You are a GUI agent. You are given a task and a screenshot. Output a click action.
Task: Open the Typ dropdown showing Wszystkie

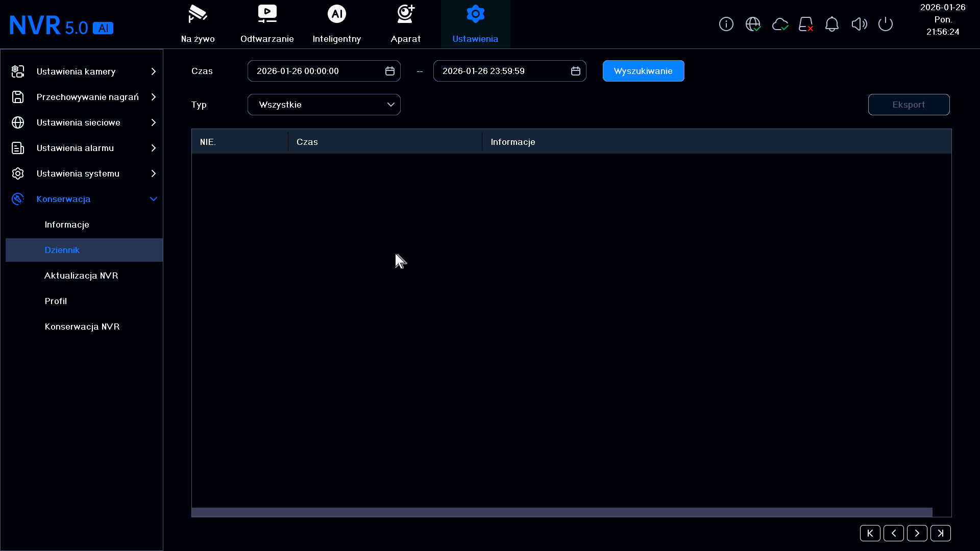pos(324,105)
